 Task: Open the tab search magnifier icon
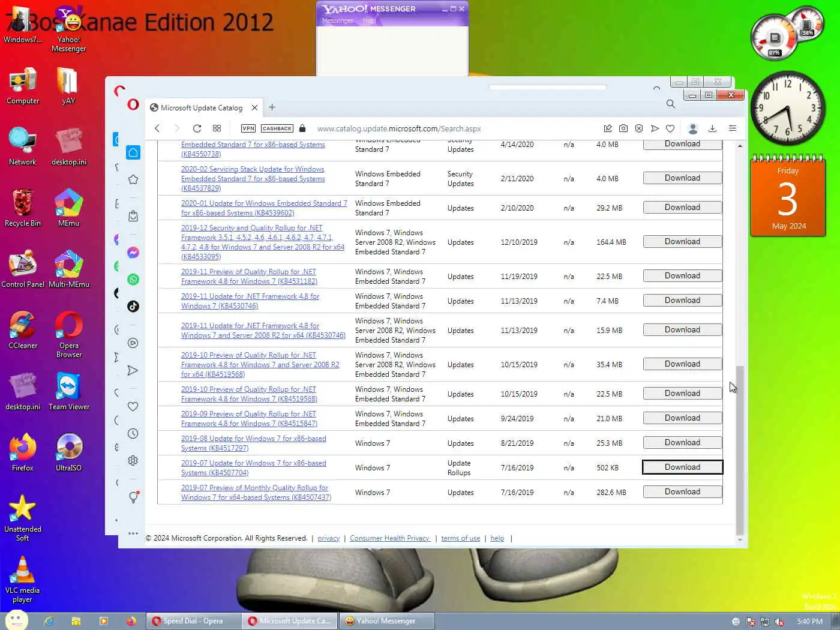pos(671,104)
